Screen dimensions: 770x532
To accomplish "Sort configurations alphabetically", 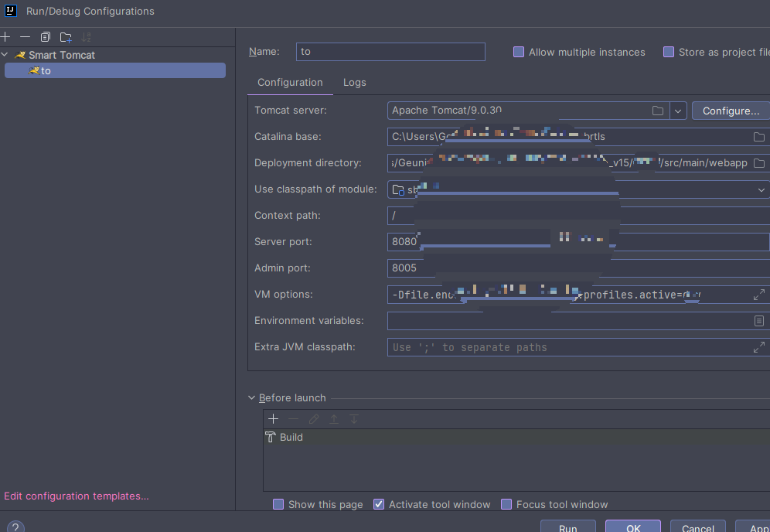I will coord(86,37).
